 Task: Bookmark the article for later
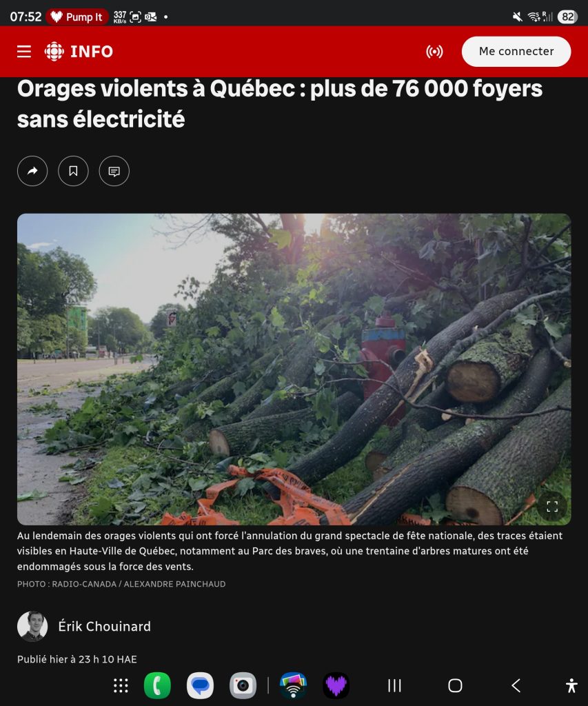pyautogui.click(x=73, y=171)
